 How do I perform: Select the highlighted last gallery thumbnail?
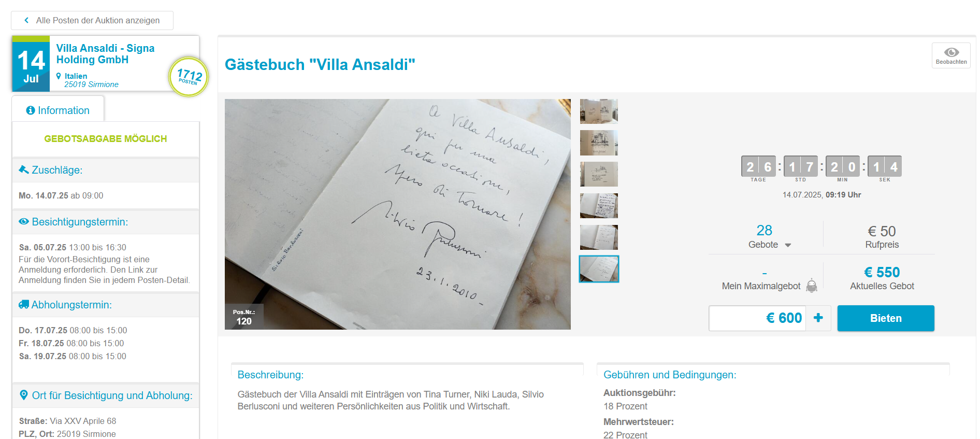point(599,269)
